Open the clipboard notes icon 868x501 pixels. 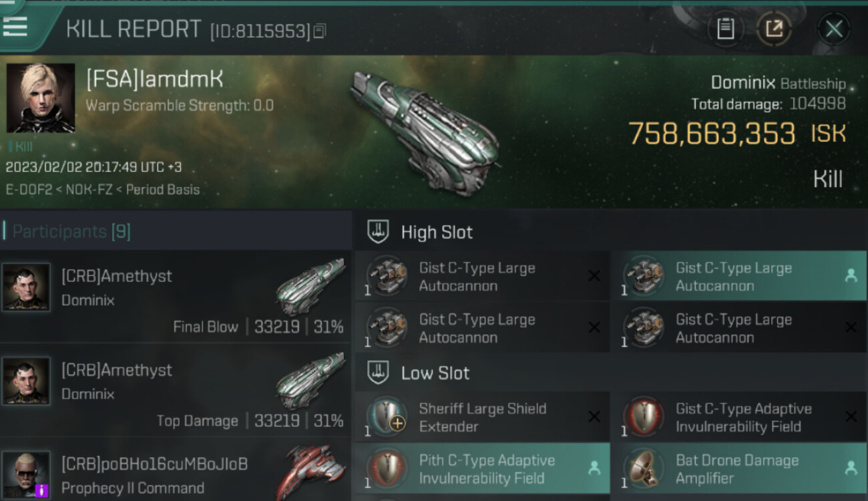(725, 29)
